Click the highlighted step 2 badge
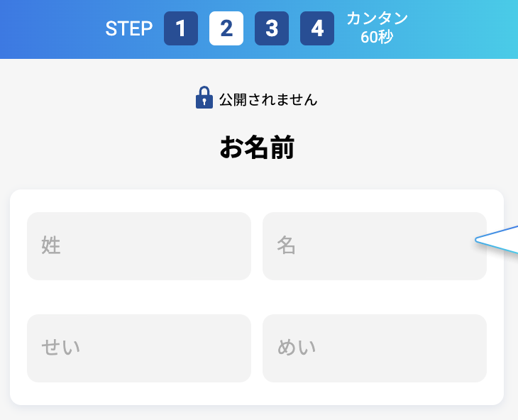The width and height of the screenshot is (518, 420). tap(226, 28)
